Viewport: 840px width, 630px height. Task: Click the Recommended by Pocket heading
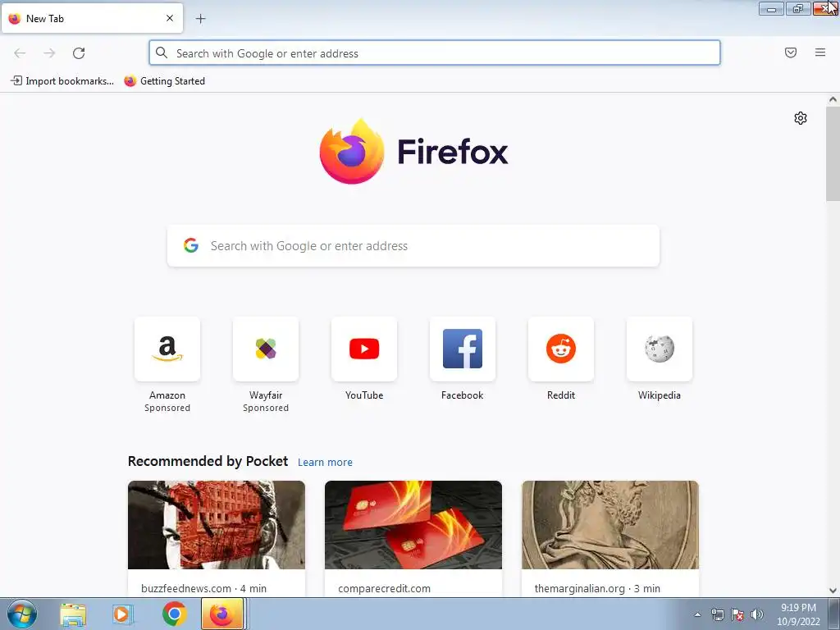208,461
